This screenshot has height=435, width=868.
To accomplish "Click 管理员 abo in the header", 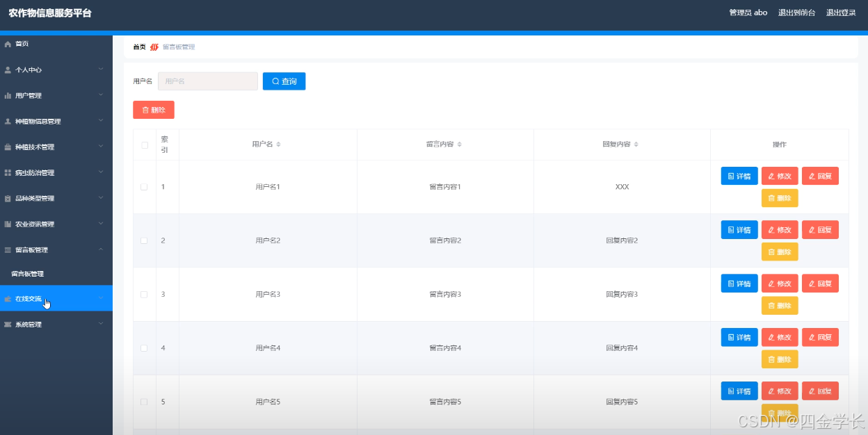I will pyautogui.click(x=748, y=13).
